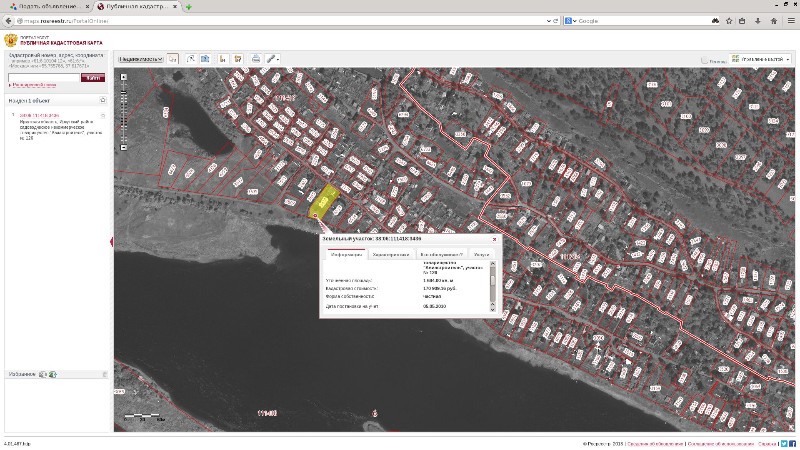
Task: Click the cadastral number search input field
Action: click(x=43, y=77)
